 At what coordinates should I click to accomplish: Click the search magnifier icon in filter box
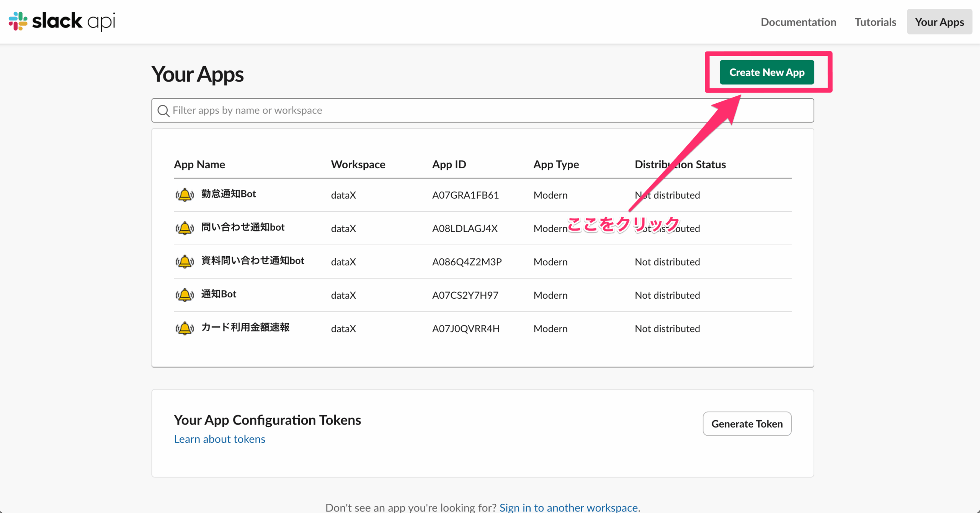click(163, 111)
